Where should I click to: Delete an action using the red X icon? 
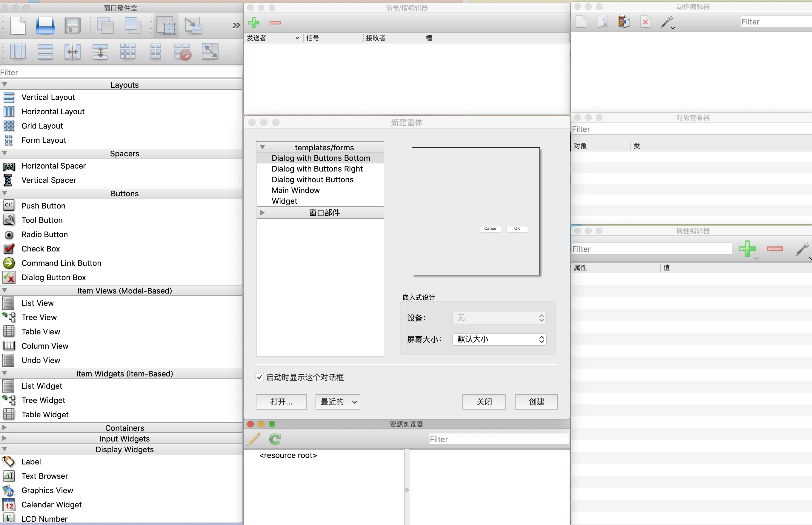645,21
